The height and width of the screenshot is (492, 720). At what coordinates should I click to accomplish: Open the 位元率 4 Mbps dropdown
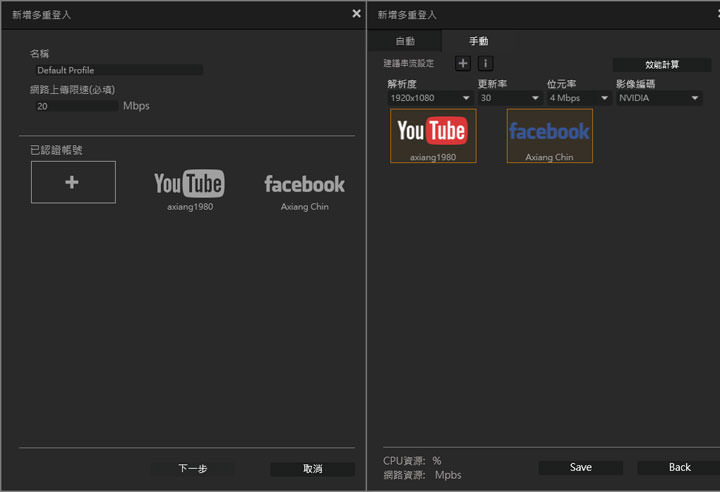click(578, 98)
